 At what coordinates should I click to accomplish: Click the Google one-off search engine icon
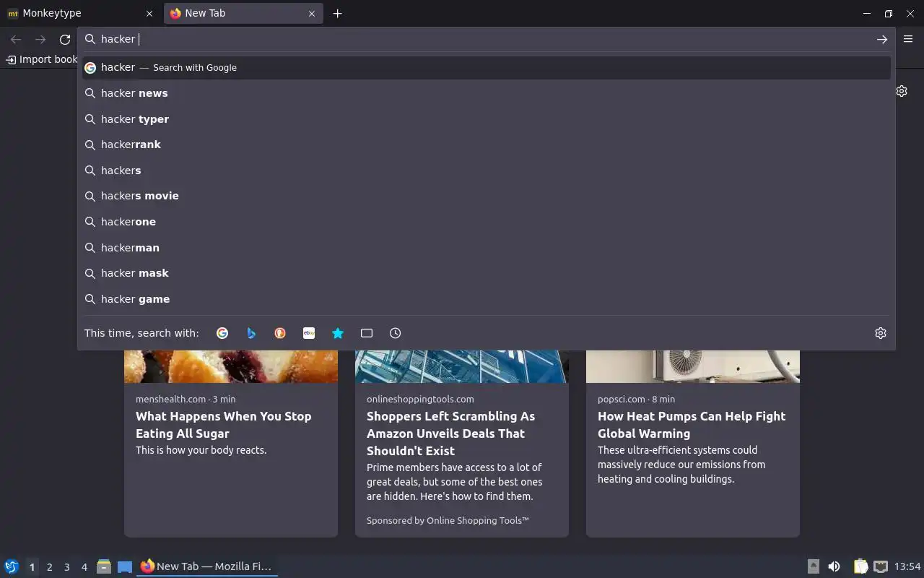[222, 333]
